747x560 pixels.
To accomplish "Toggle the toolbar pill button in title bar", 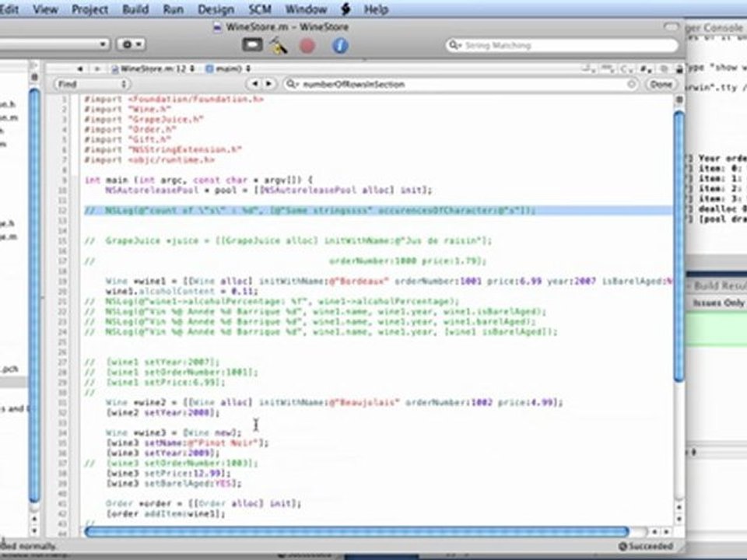I will (671, 27).
